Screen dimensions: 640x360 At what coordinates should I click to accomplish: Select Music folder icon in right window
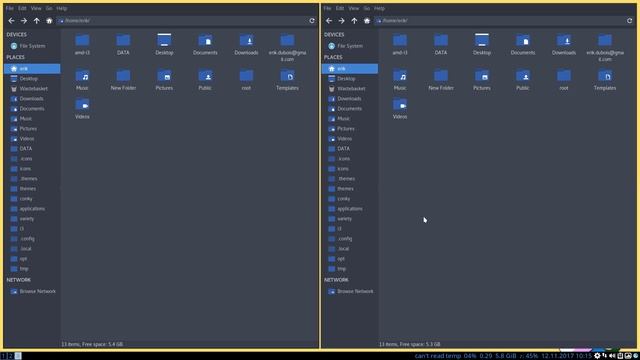tap(400, 76)
